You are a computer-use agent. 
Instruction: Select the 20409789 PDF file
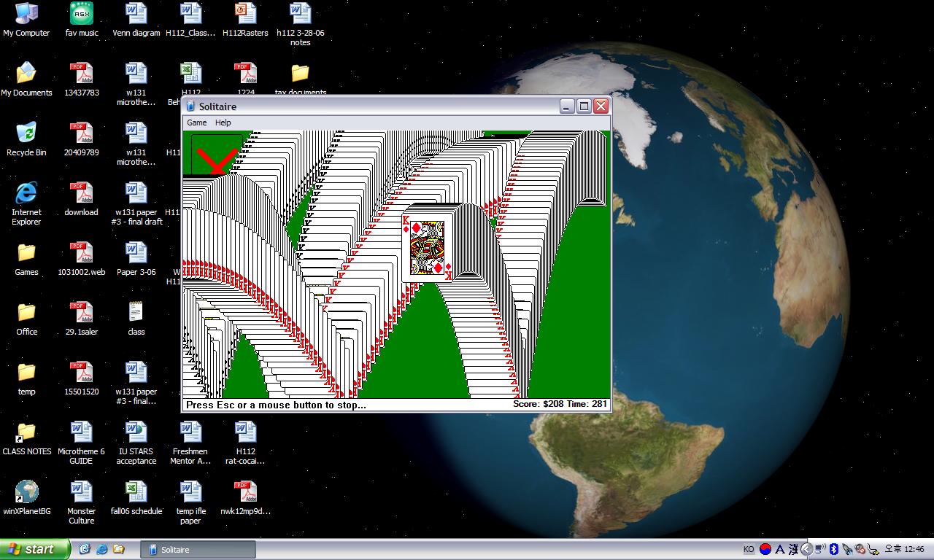pos(82,139)
